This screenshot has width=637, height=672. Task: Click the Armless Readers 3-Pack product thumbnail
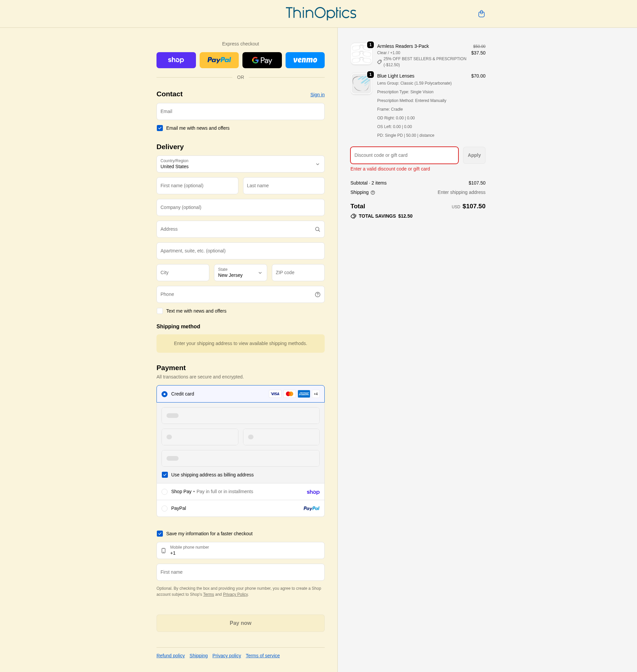pyautogui.click(x=361, y=54)
